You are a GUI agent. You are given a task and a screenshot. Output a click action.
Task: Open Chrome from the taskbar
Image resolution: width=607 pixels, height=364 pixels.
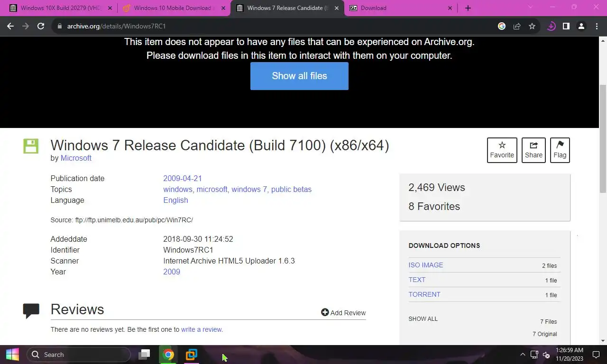168,355
